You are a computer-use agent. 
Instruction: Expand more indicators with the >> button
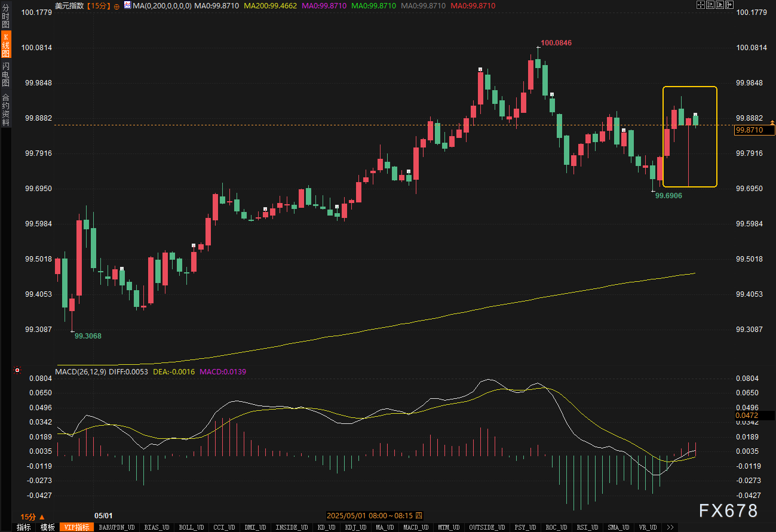pyautogui.click(x=670, y=527)
